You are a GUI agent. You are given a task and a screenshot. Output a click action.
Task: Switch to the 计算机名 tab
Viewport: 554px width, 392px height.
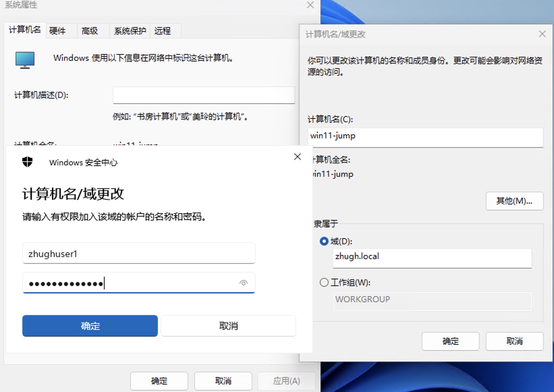click(x=25, y=30)
